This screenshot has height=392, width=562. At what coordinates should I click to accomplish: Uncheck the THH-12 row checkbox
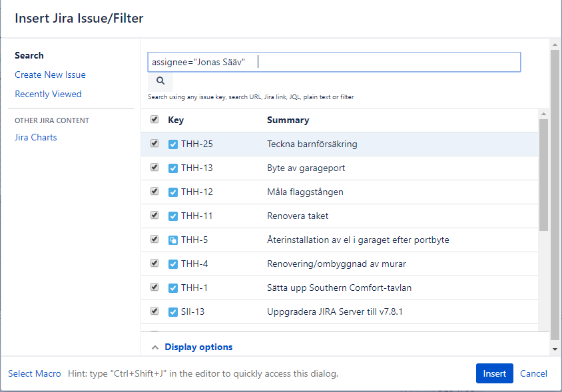click(x=154, y=192)
